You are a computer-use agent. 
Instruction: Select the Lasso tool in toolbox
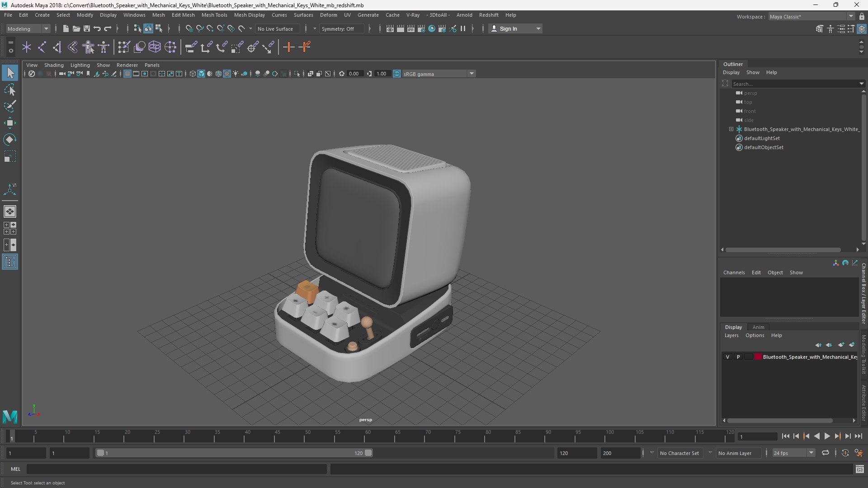10,90
